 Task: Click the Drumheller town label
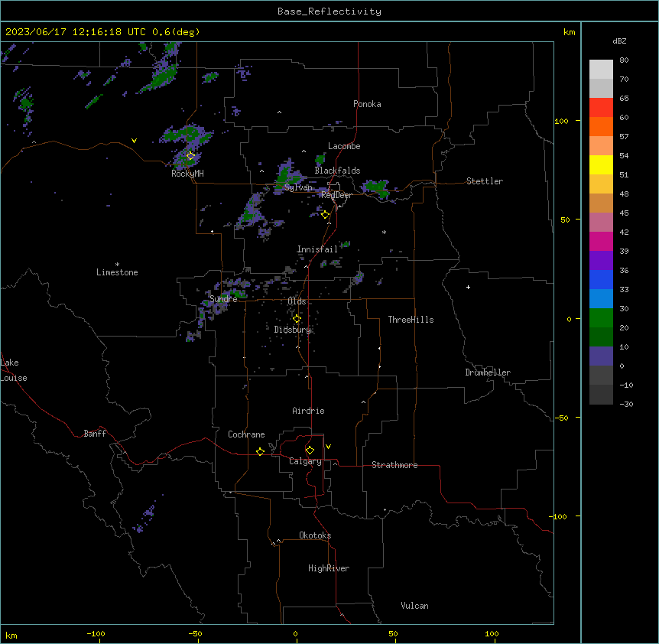click(x=488, y=372)
